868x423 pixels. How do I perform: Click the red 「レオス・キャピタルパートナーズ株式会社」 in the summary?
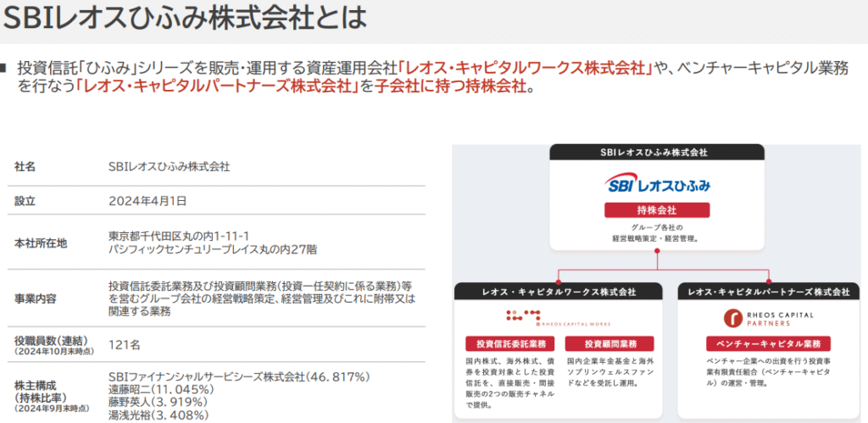(x=219, y=86)
